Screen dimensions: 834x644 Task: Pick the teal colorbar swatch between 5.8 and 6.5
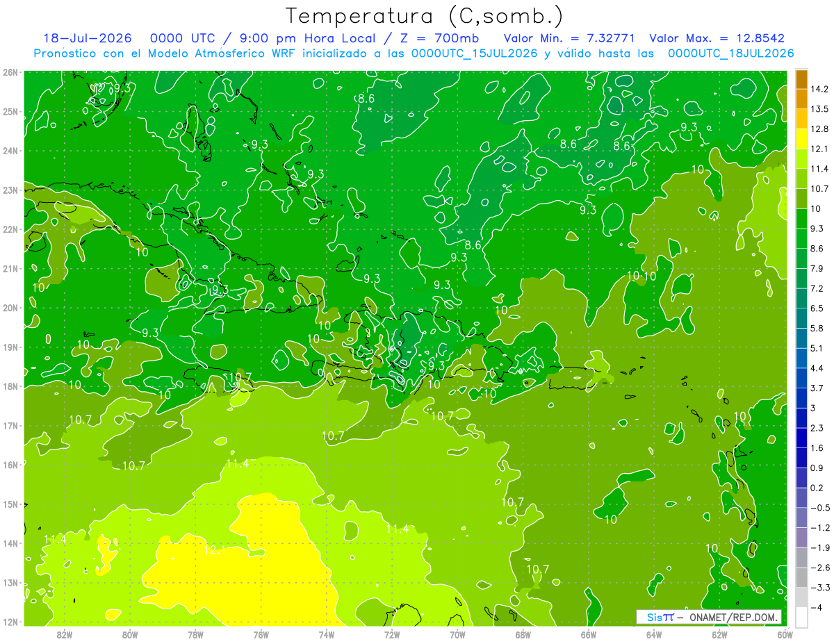(x=801, y=318)
